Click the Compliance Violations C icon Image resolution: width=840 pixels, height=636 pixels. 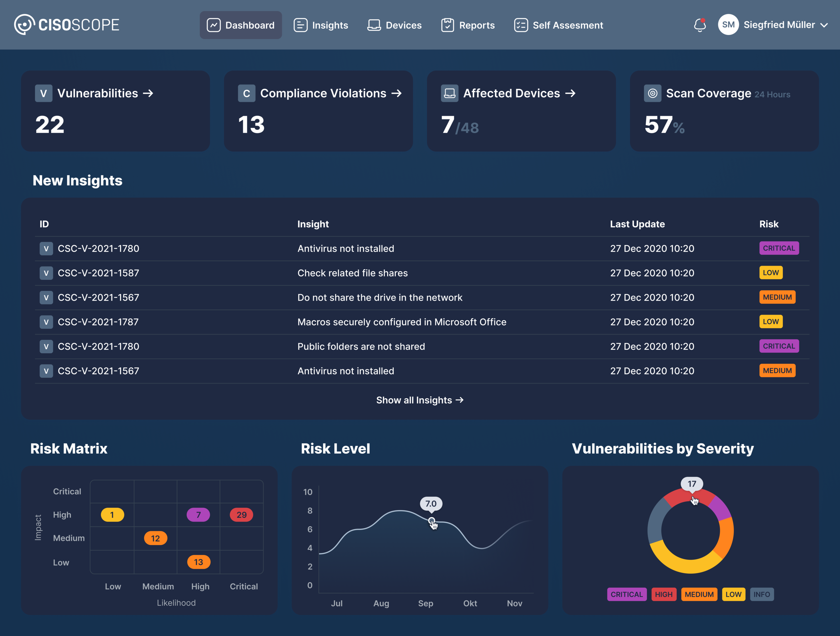coord(246,93)
